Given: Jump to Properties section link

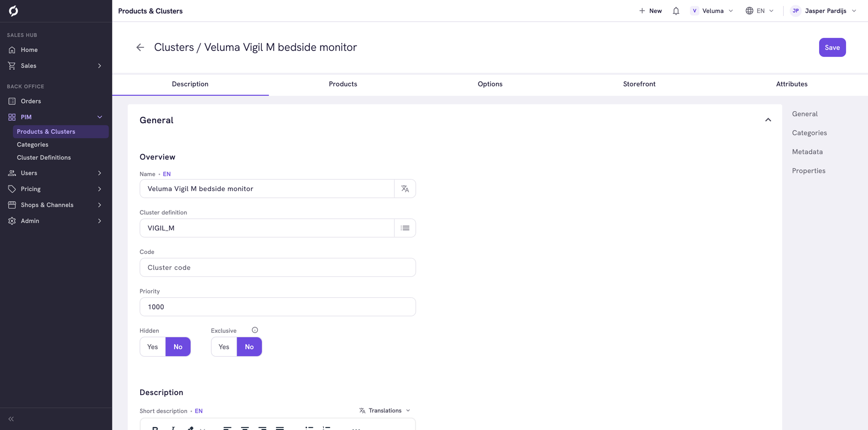Looking at the screenshot, I should pos(809,171).
